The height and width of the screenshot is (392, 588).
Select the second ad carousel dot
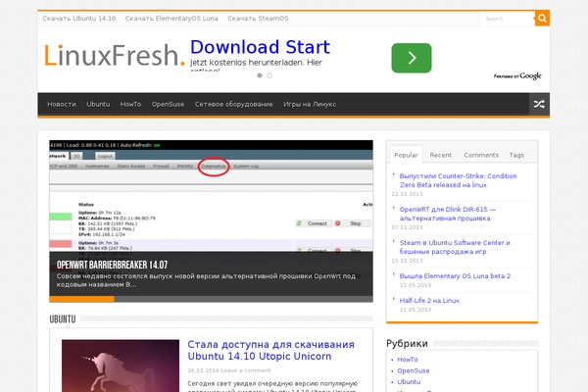[269, 75]
